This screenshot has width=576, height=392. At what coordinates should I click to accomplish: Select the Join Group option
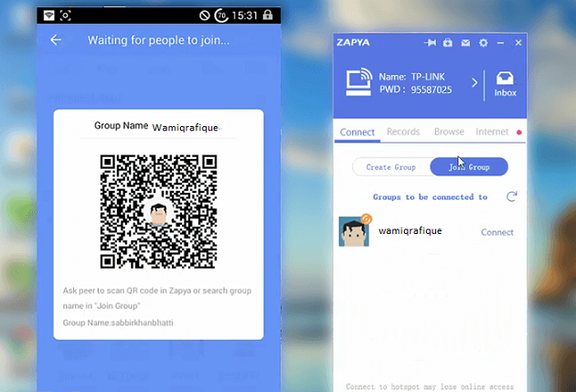tap(469, 167)
